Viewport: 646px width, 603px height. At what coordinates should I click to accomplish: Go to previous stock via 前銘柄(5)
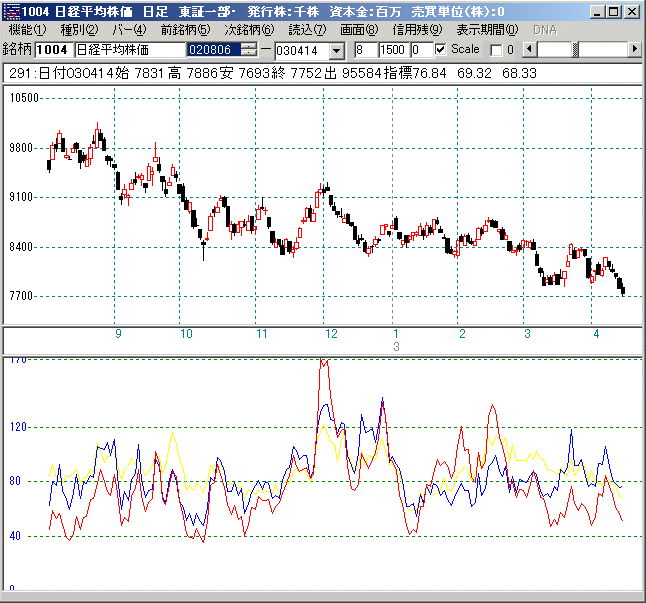click(x=185, y=30)
